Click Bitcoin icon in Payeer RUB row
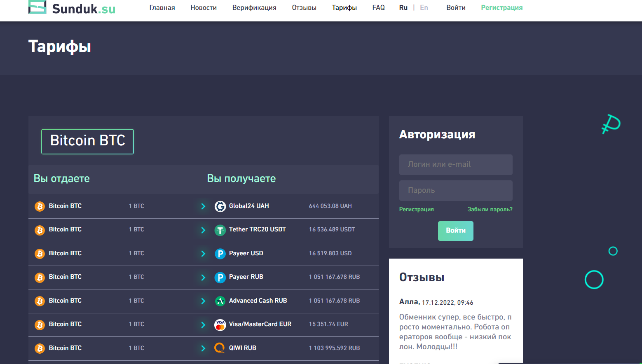The image size is (642, 364). (40, 277)
